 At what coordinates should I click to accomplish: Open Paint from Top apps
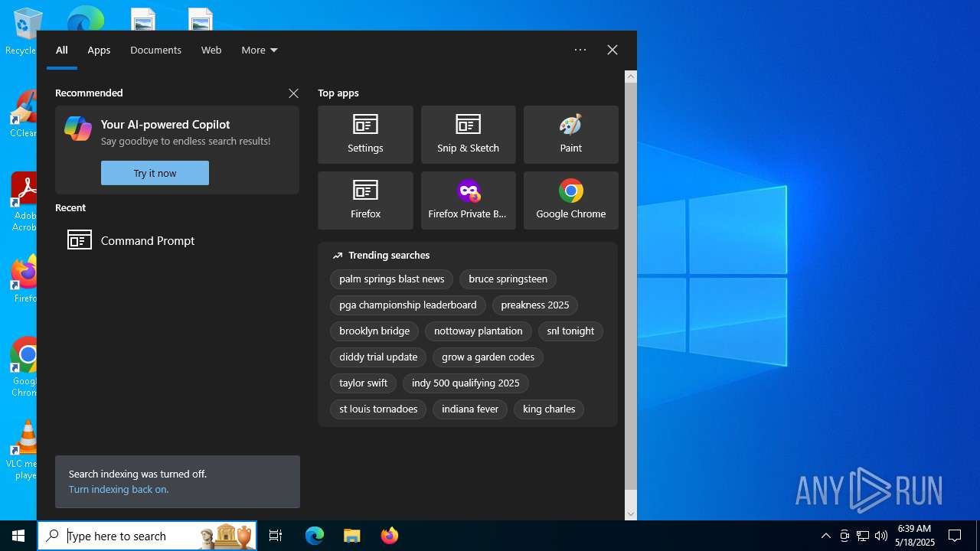click(570, 135)
